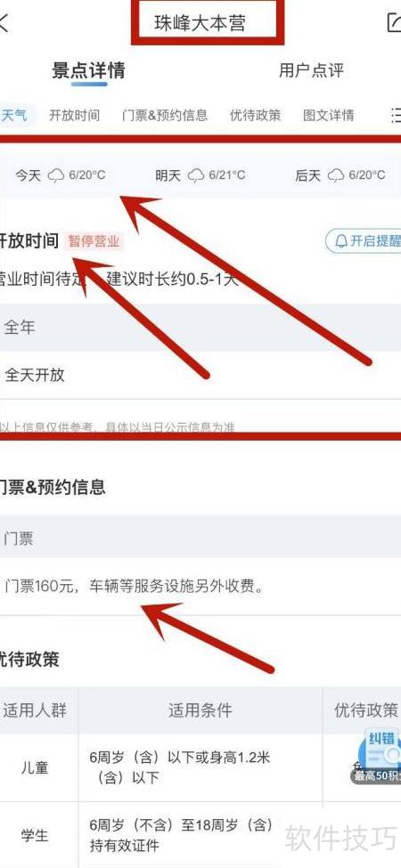The height and width of the screenshot is (868, 401).
Task: Tap the 后天 cloud weather icon
Action: click(x=336, y=176)
